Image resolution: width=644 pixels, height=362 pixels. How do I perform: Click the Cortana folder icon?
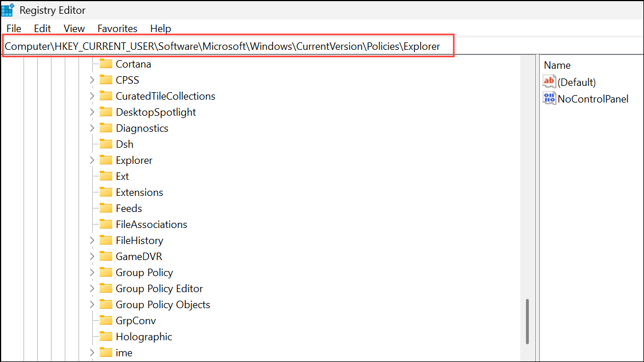[106, 64]
